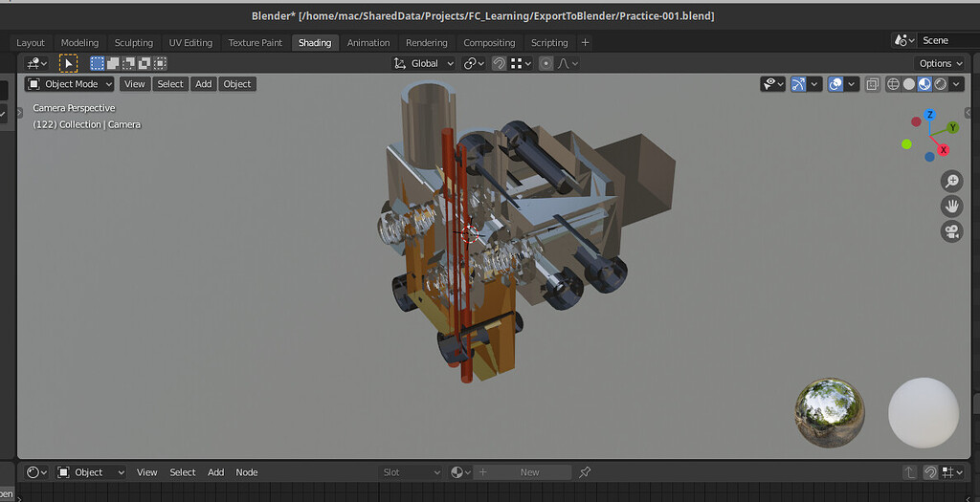Open the Global transform orientation dropdown
The width and height of the screenshot is (980, 502).
tap(423, 63)
